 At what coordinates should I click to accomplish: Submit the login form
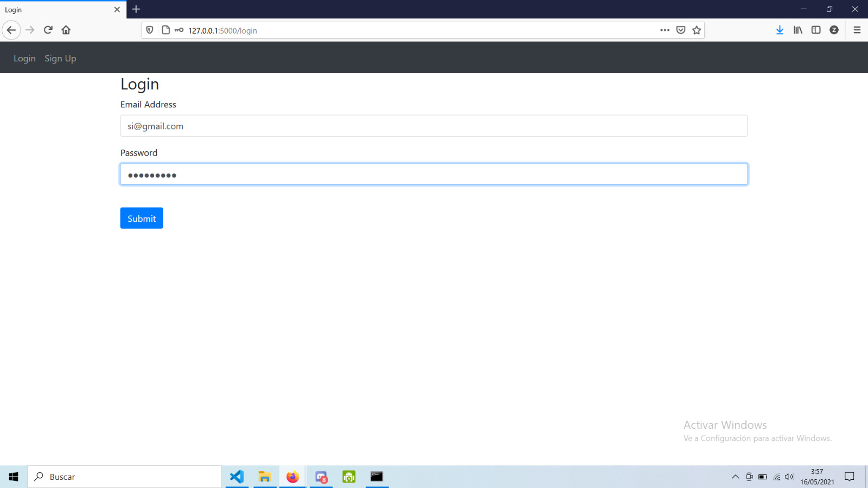[142, 219]
